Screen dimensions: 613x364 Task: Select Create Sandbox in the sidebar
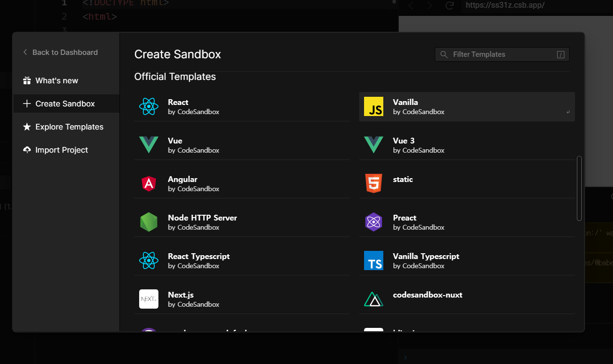click(66, 104)
